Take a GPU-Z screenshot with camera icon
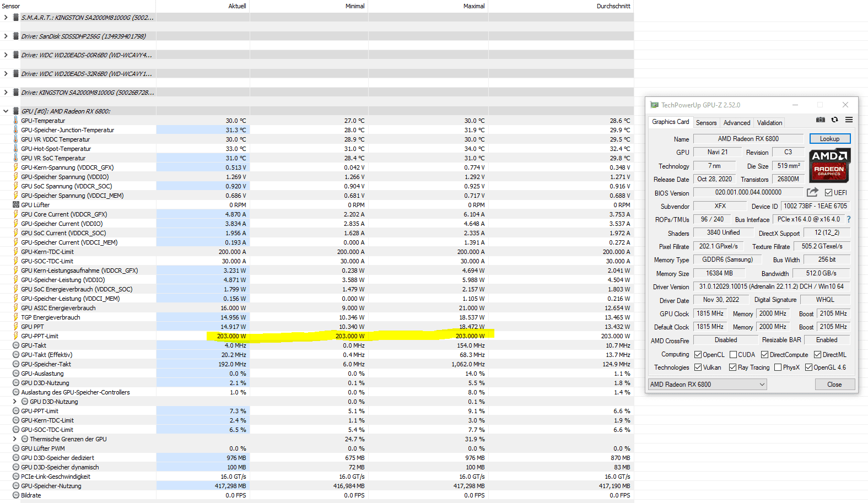 [x=821, y=120]
